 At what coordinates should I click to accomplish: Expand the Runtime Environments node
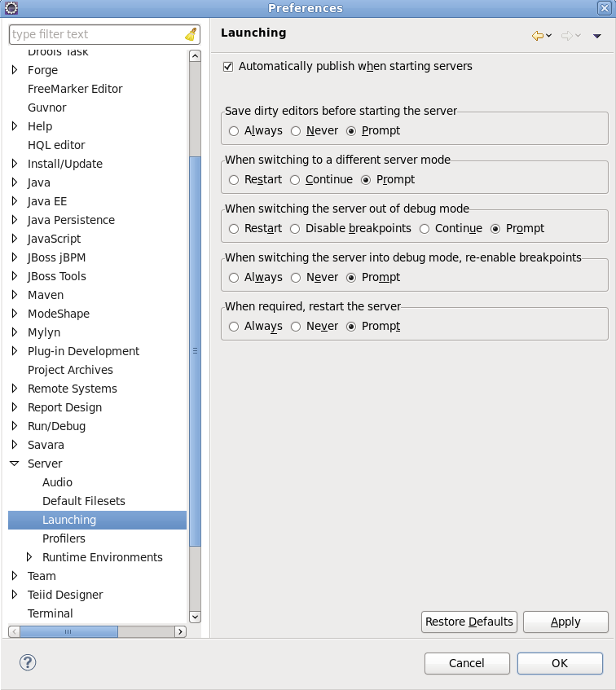click(29, 557)
